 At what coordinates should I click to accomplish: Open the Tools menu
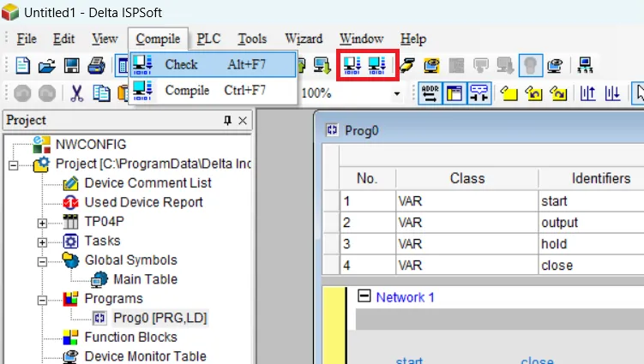pos(252,39)
